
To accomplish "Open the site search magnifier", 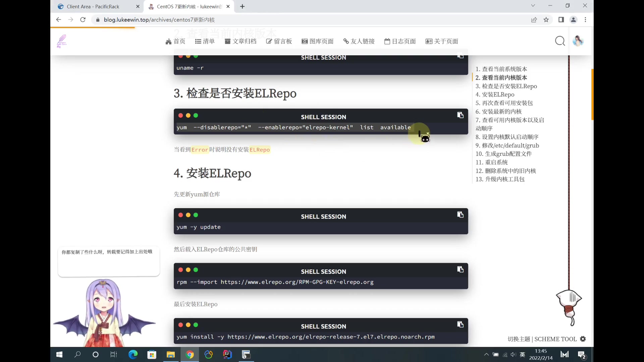I will [560, 41].
